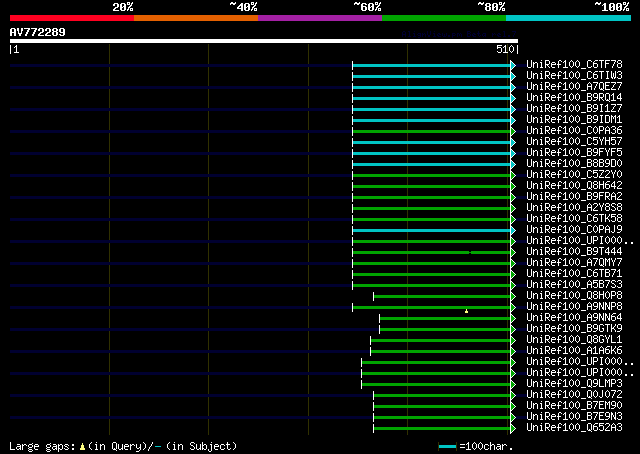This screenshot has width=640, height=454.
Task: Open hit UniRef100_Q8H642
Action: pos(574,186)
